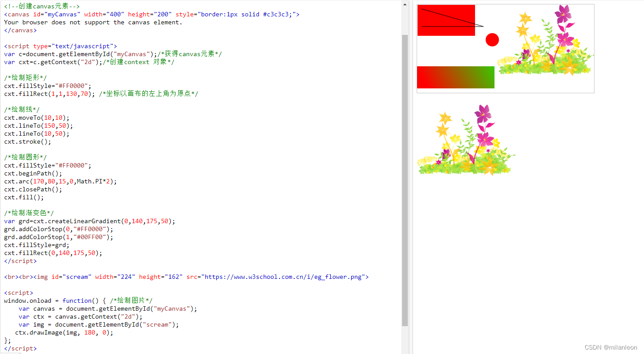Click the flower image below the canvas
644x354 pixels.
(466, 140)
